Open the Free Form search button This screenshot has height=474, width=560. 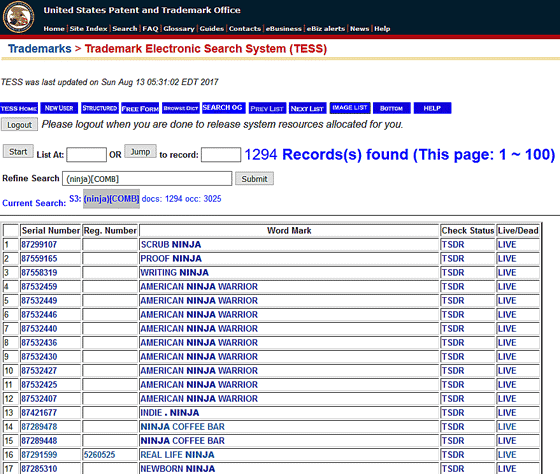pos(140,108)
